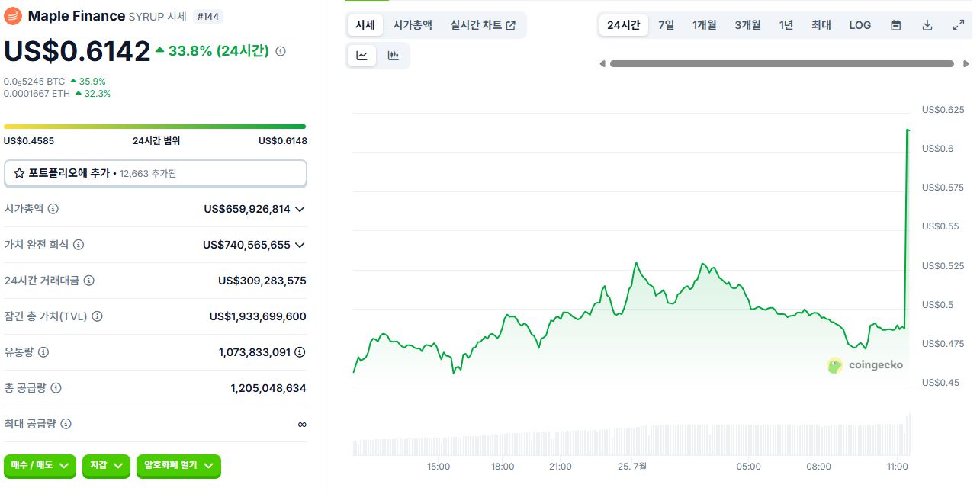Click TVL value US$1,933,699,600
The height and width of the screenshot is (491, 980).
(x=258, y=316)
